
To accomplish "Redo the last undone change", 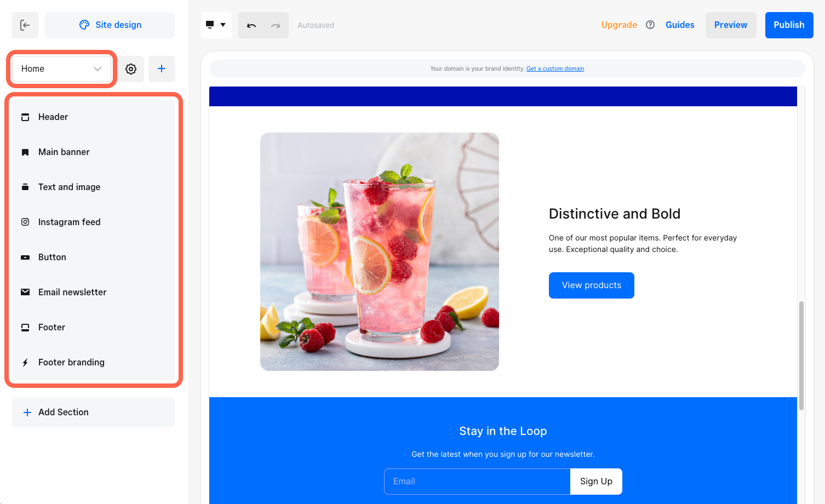I will pos(276,25).
